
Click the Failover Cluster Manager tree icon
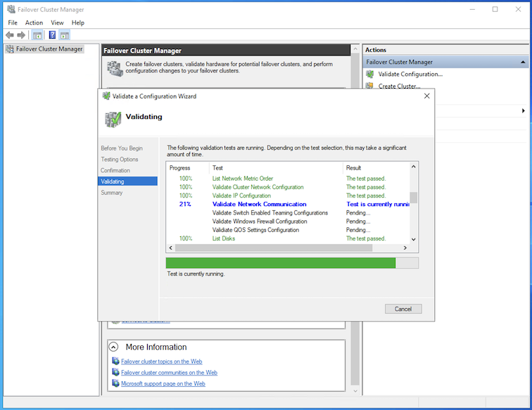click(x=10, y=49)
